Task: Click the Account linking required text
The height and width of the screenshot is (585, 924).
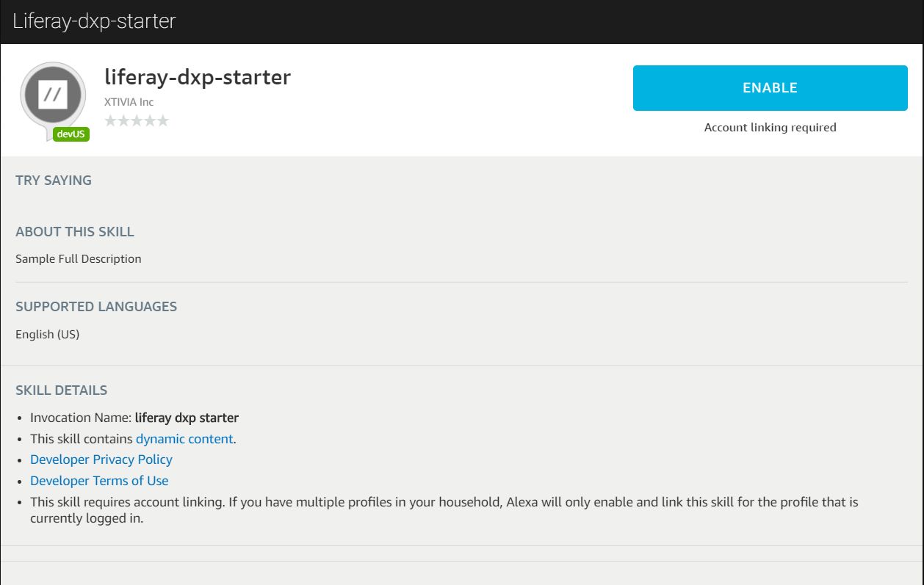Action: tap(770, 127)
